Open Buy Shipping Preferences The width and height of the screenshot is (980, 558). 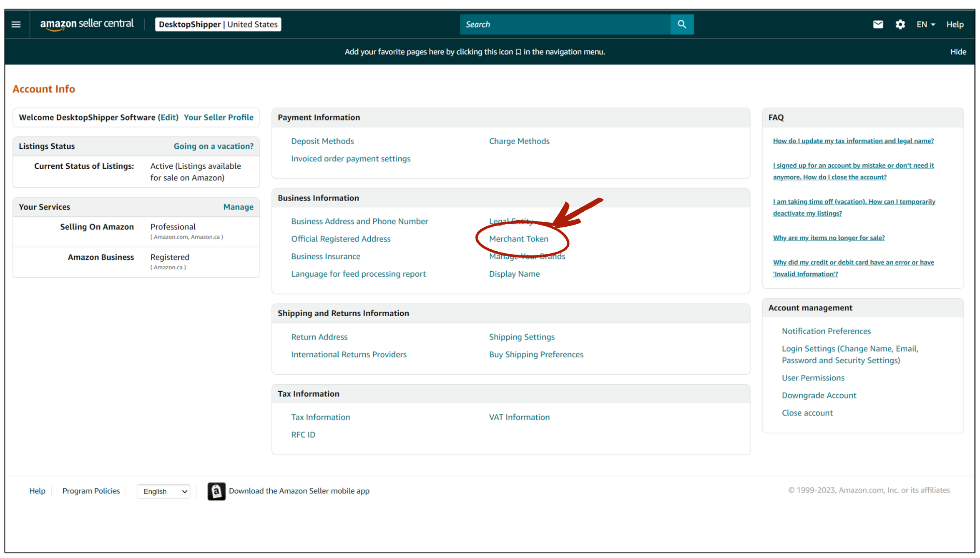(536, 354)
